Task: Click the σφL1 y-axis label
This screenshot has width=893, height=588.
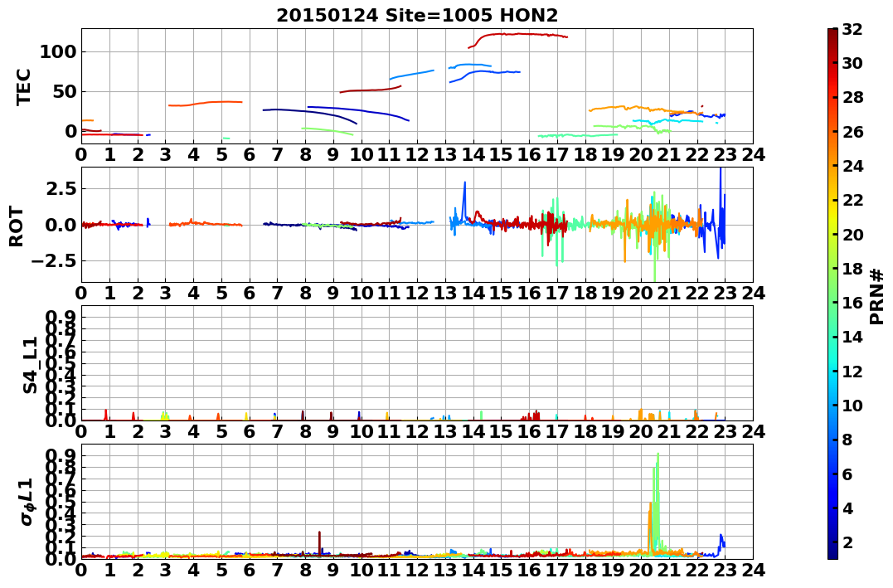Action: tap(27, 502)
